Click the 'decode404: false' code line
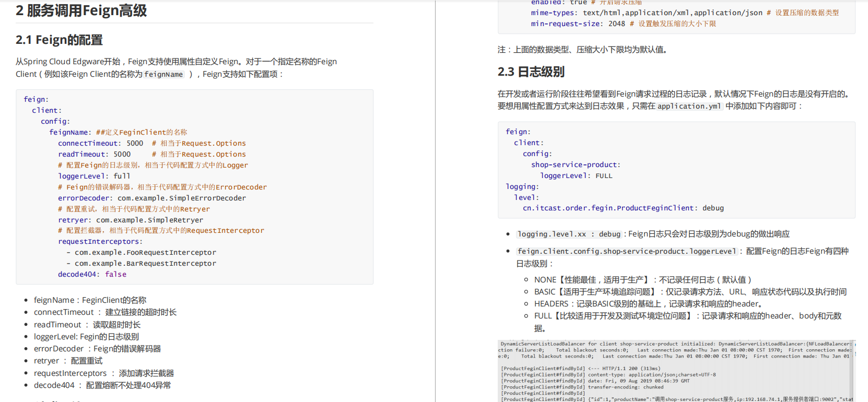 92,274
